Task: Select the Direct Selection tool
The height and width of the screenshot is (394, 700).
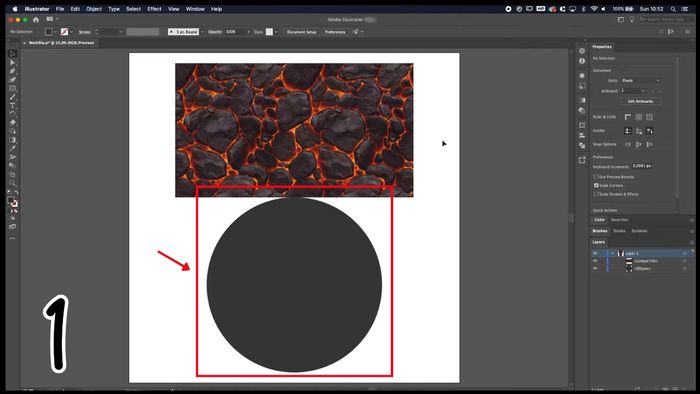Action: tap(12, 62)
